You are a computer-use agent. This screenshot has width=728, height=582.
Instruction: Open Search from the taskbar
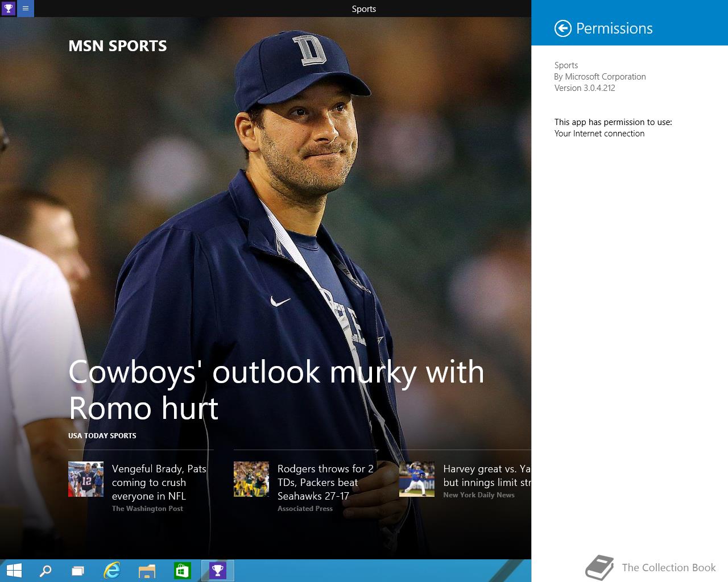(x=45, y=571)
